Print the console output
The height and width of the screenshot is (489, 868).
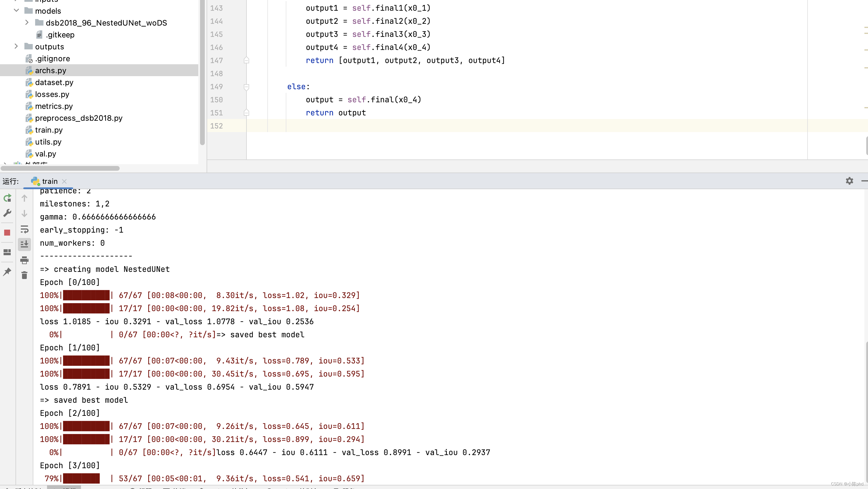click(24, 260)
